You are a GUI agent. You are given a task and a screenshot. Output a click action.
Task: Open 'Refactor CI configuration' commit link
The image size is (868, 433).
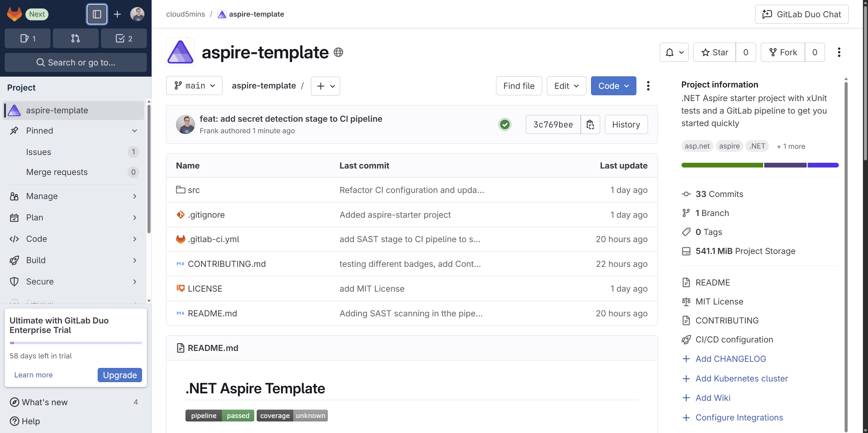tap(412, 190)
